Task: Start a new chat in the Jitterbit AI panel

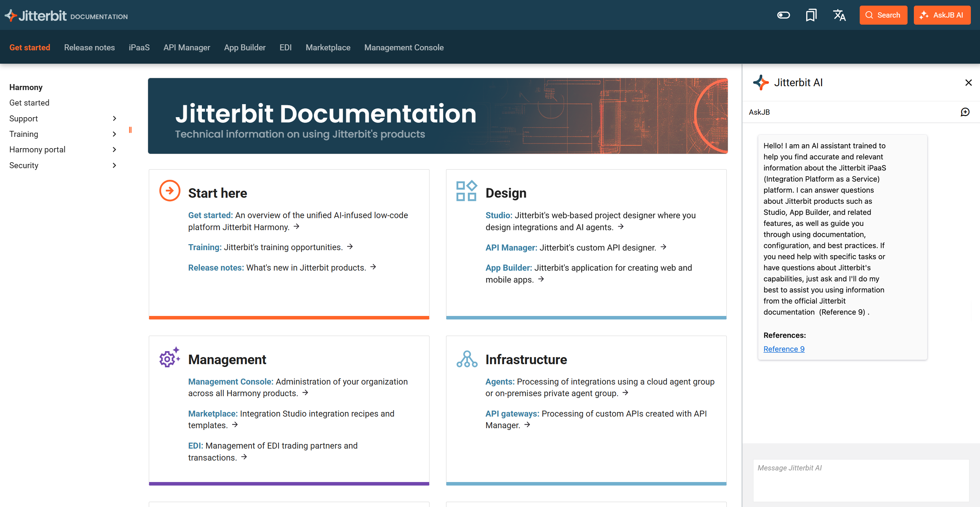Action: (x=966, y=112)
